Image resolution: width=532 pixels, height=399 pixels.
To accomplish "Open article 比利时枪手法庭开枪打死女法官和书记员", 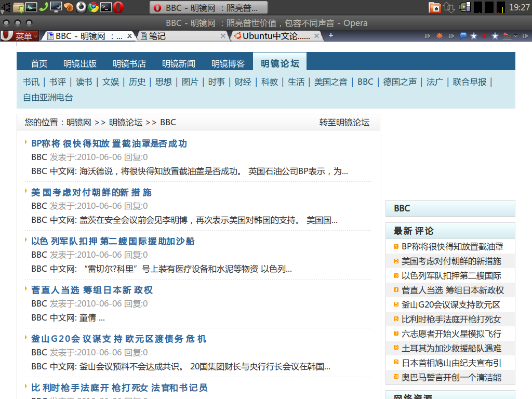I will (119, 388).
